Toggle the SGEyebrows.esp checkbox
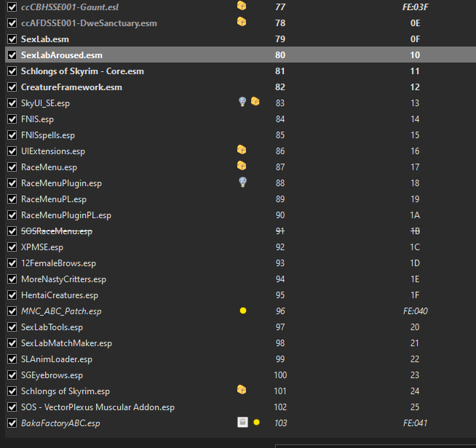The image size is (476, 448). pyautogui.click(x=12, y=375)
